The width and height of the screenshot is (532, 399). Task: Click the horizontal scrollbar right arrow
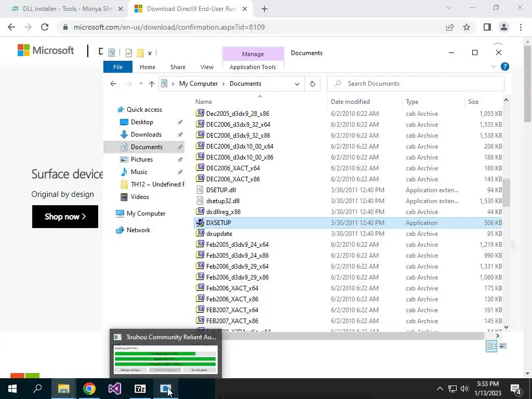click(497, 336)
